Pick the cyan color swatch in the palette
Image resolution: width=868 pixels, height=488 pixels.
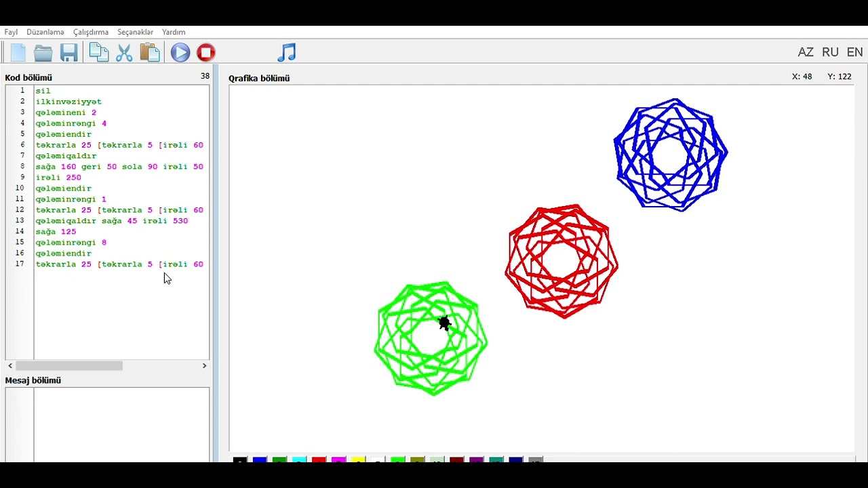coord(298,461)
